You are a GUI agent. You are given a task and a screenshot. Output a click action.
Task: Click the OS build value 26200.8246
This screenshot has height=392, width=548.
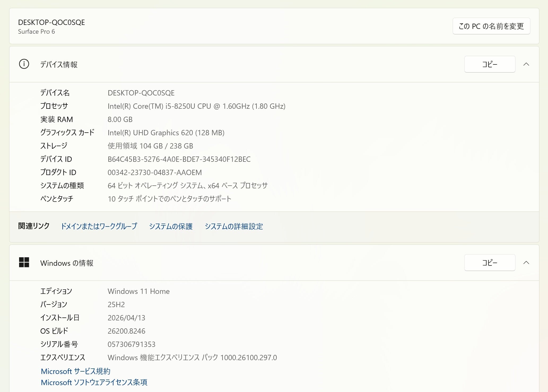click(127, 331)
